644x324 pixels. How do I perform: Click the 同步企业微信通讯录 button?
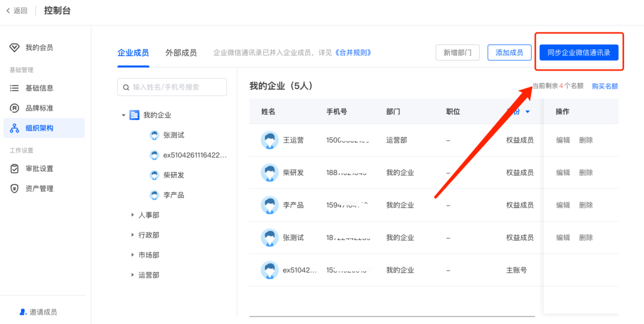579,53
